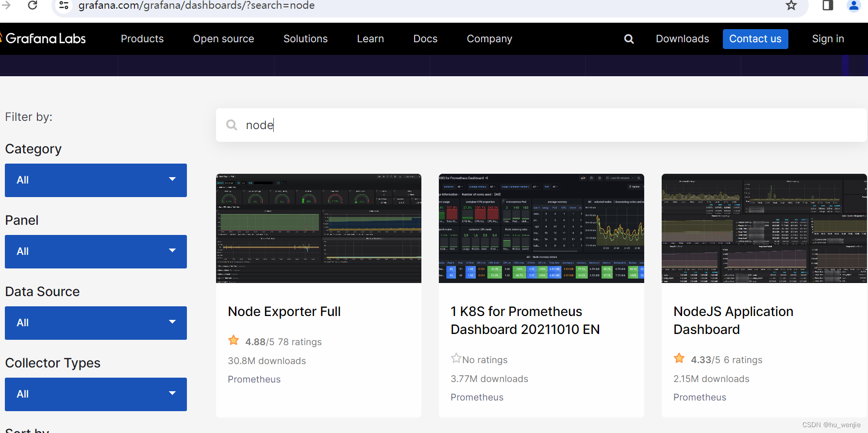868x433 pixels.
Task: Open the Docs menu
Action: coord(425,39)
